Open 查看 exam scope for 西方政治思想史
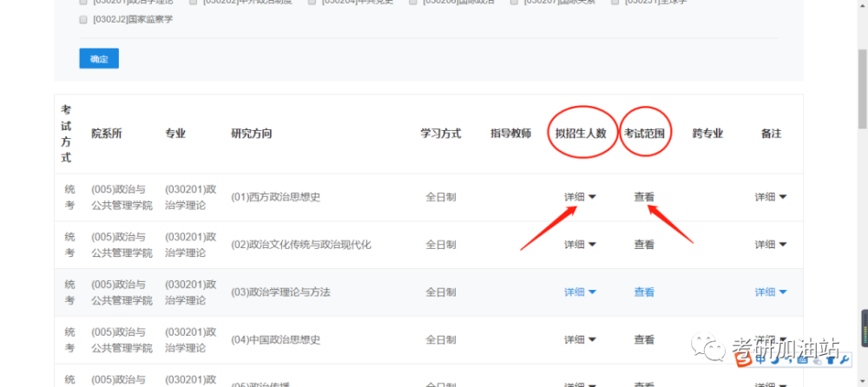Viewport: 868px width, 387px height. (644, 197)
